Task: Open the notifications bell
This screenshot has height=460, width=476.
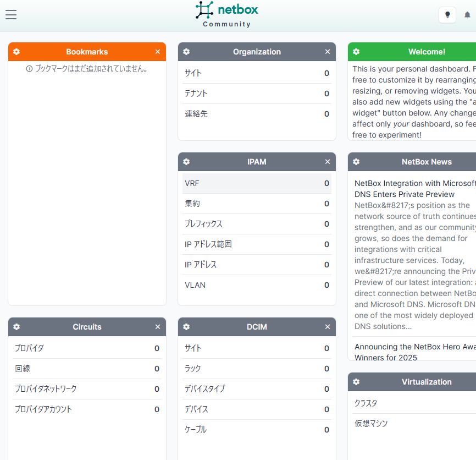Action: 467,15
